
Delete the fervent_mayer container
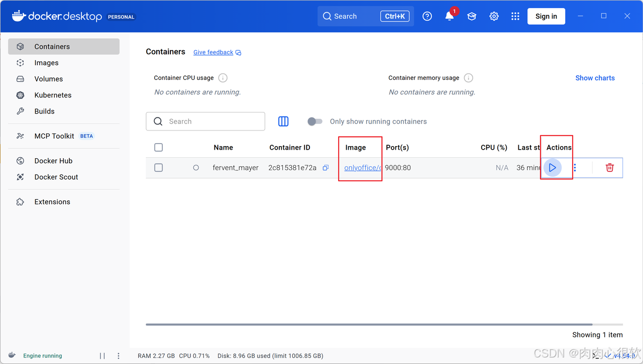coord(609,168)
